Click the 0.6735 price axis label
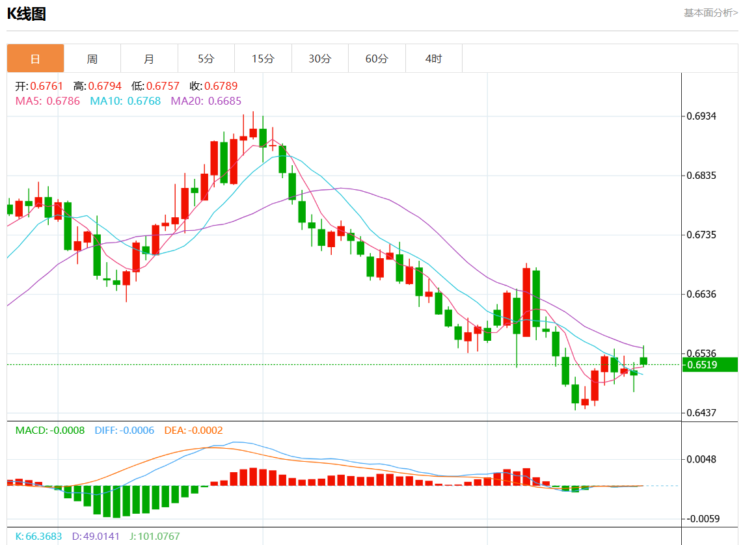This screenshot has height=545, width=756. (701, 235)
